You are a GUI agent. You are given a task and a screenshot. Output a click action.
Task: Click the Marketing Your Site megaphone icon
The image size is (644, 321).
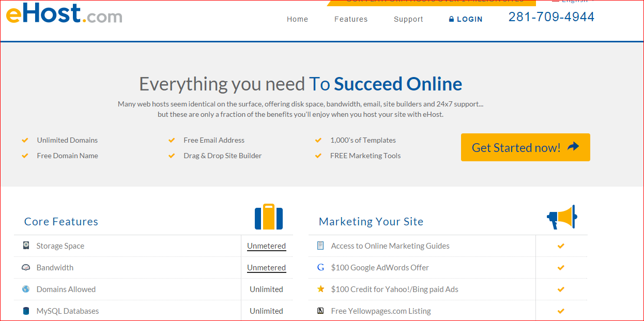(x=562, y=217)
